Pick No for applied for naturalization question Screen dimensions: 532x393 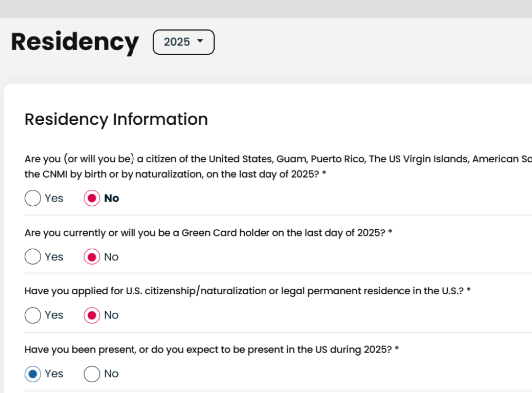click(x=92, y=315)
